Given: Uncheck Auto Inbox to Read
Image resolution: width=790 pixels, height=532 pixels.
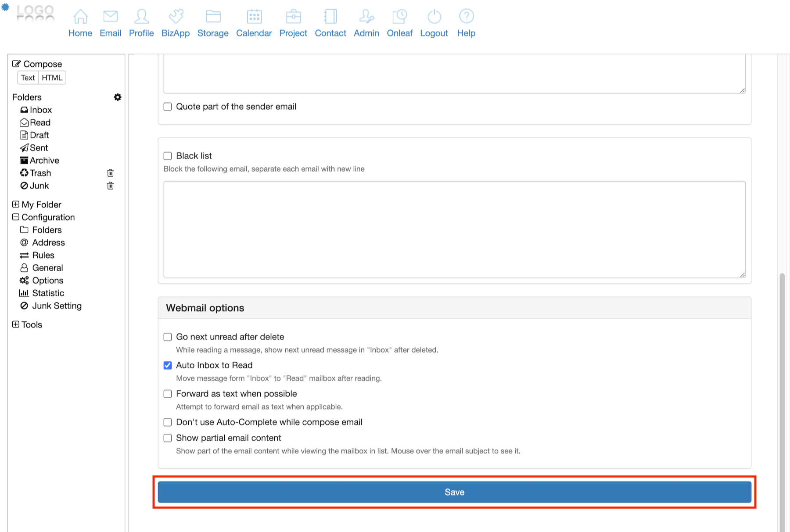Looking at the screenshot, I should (x=168, y=365).
